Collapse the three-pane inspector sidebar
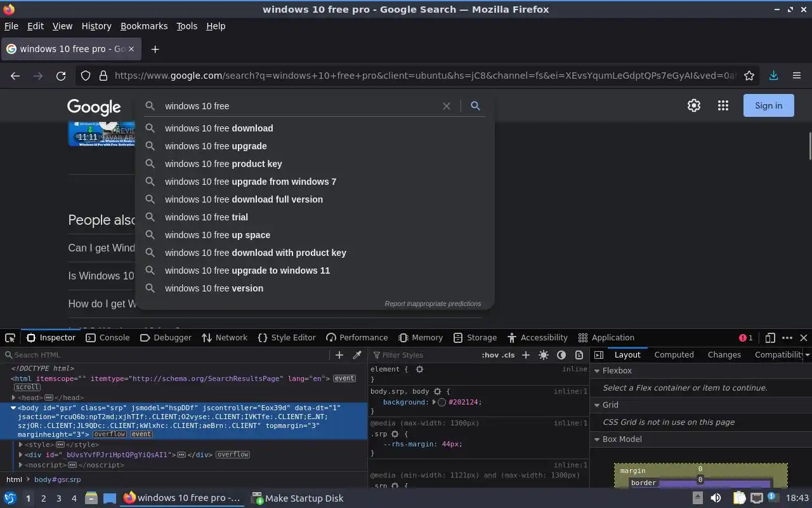Image resolution: width=812 pixels, height=508 pixels. click(599, 355)
